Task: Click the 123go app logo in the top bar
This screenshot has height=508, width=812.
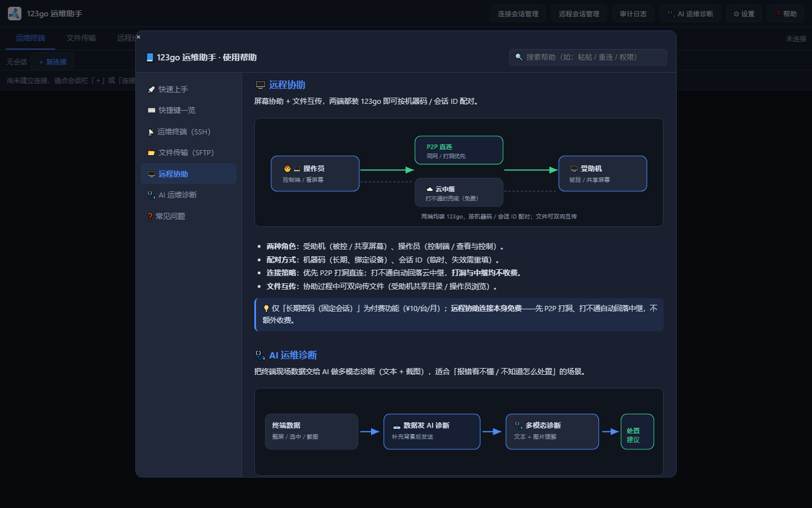Action: tap(15, 14)
